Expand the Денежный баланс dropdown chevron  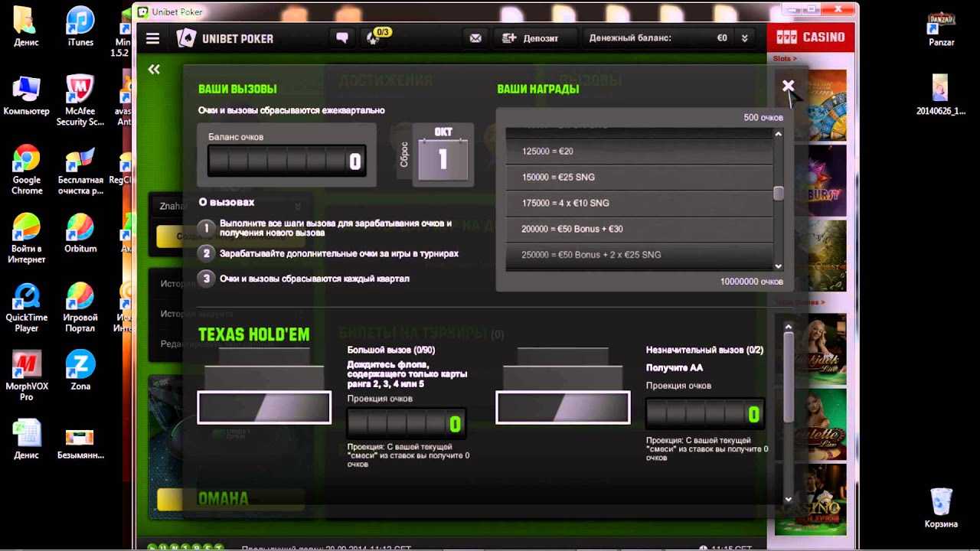pos(744,37)
